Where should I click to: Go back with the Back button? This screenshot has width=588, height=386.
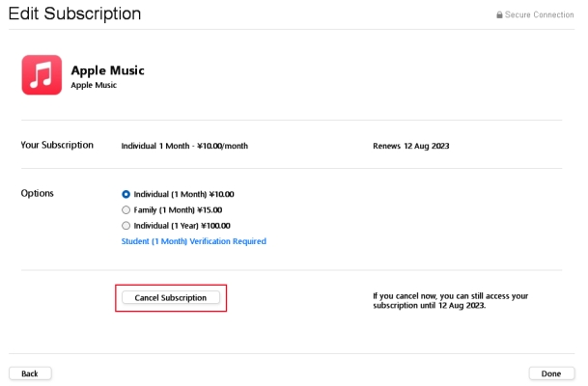click(x=30, y=373)
